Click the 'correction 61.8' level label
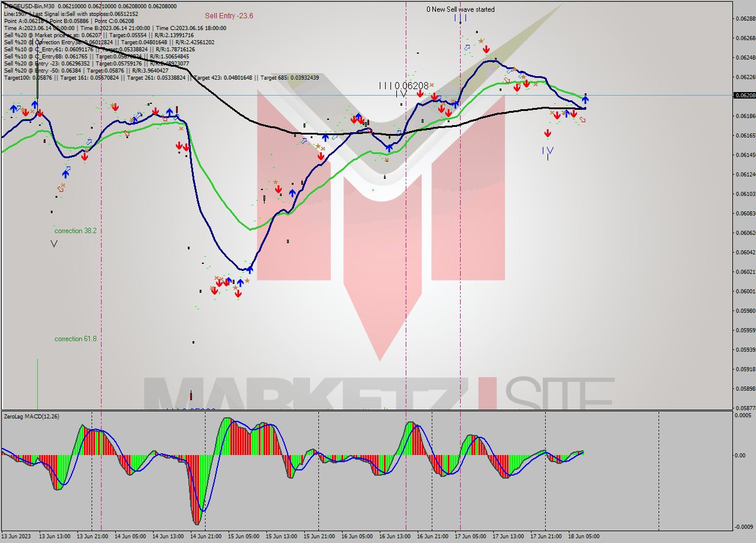This screenshot has height=543, width=756. 76,339
